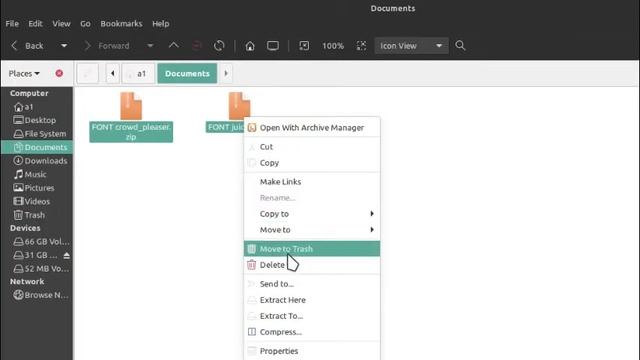
Task: Open the Edit menu
Action: [35, 24]
